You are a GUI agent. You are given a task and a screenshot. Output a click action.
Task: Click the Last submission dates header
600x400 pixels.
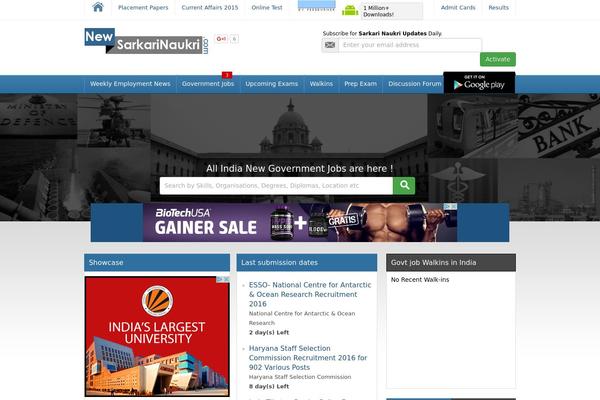(x=307, y=263)
